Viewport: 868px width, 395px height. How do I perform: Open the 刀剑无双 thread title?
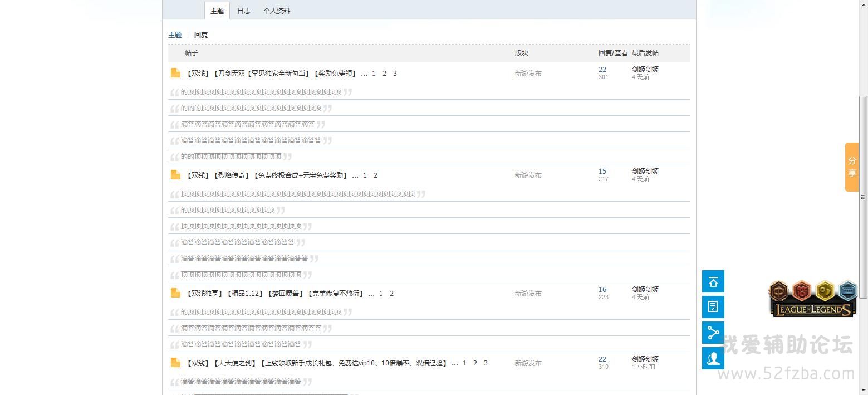click(x=271, y=74)
